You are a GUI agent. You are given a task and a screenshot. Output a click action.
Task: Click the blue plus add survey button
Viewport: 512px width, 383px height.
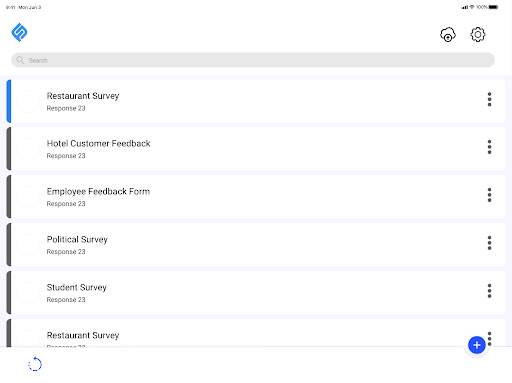[477, 345]
